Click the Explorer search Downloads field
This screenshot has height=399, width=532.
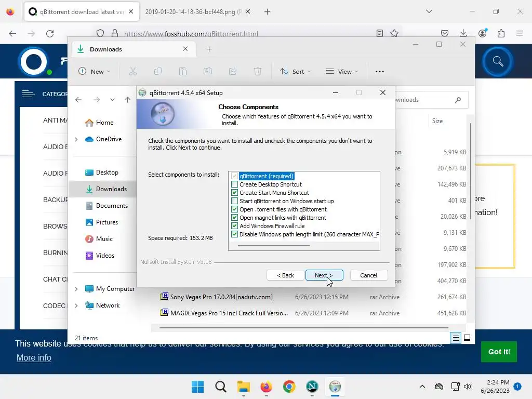(432, 100)
